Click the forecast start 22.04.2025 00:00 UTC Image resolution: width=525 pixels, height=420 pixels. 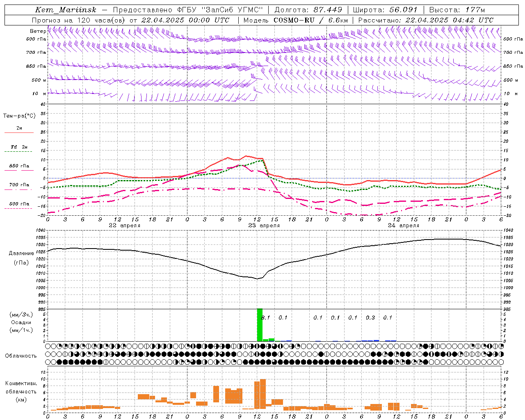tap(185, 20)
